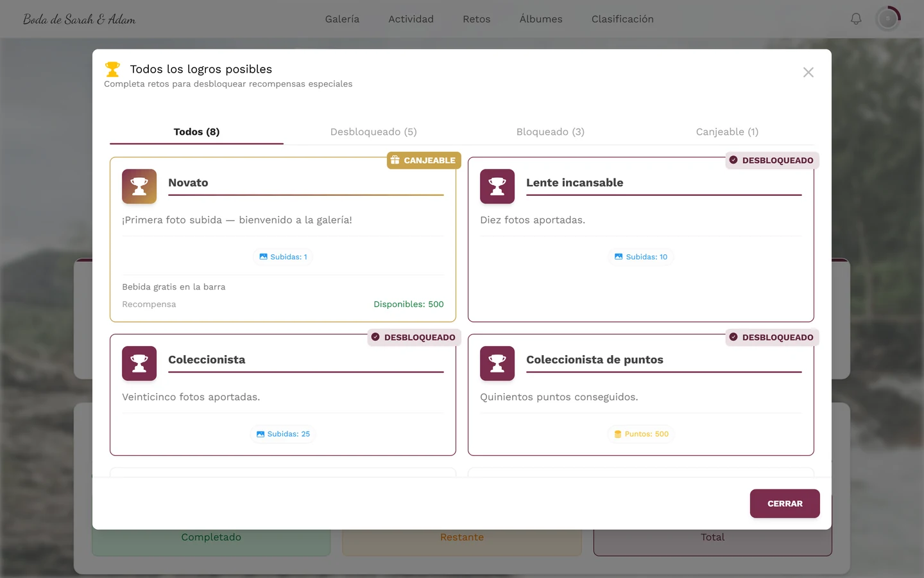Switch to the Bloqueado (3) tab
The height and width of the screenshot is (578, 924).
click(x=551, y=132)
